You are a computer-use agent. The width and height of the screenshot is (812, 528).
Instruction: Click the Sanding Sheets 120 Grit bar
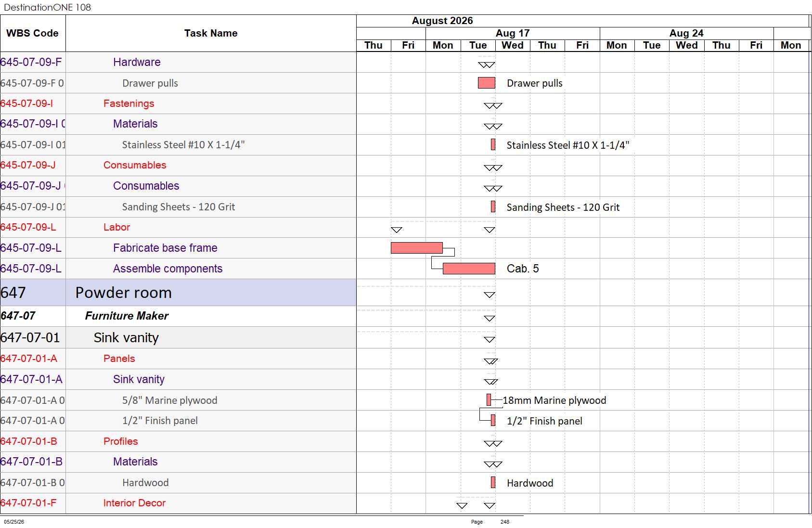pyautogui.click(x=493, y=206)
